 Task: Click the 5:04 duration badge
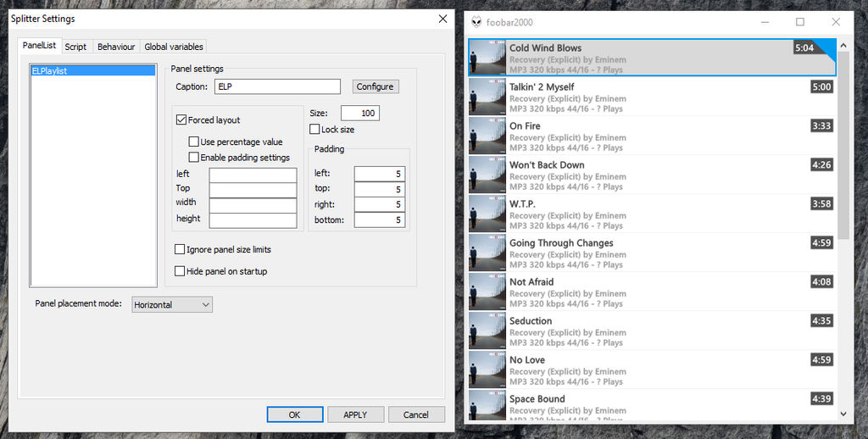click(804, 47)
